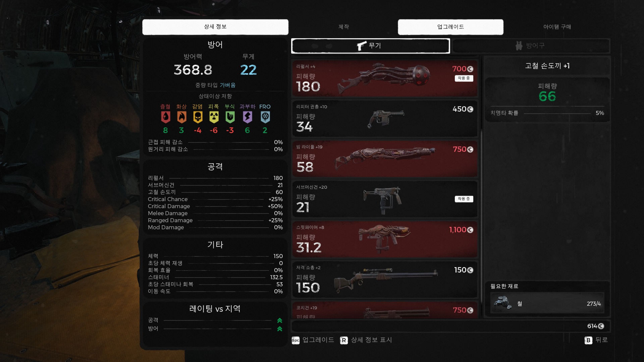Click the 착용 중 badge on 서브머신건

464,199
